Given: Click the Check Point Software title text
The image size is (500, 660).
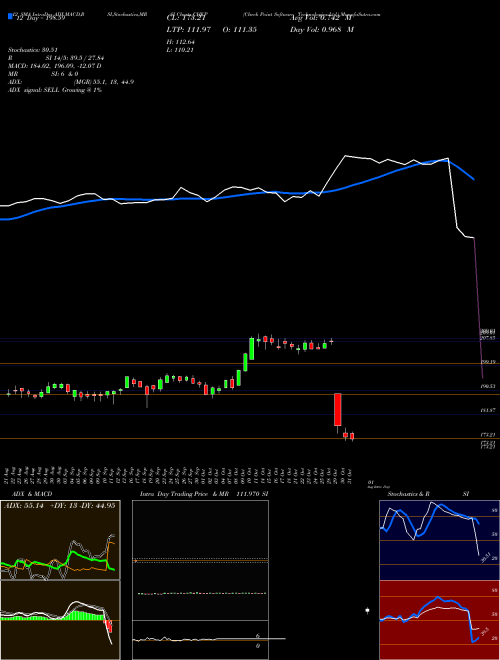Looking at the screenshot, I should pos(311,14).
